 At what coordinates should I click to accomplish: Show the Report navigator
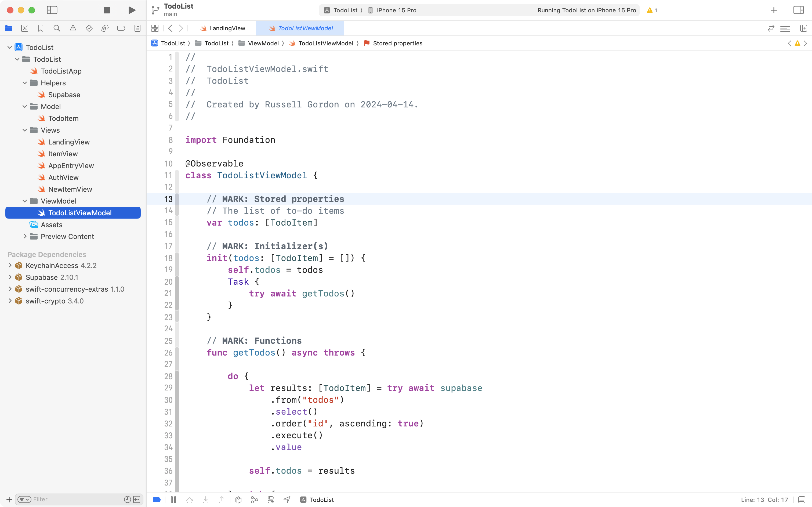137,28
